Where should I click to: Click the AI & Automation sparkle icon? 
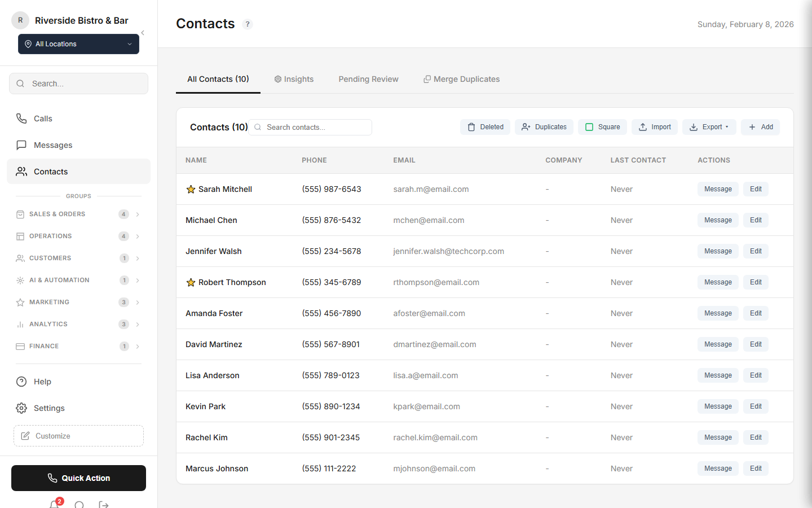click(21, 280)
